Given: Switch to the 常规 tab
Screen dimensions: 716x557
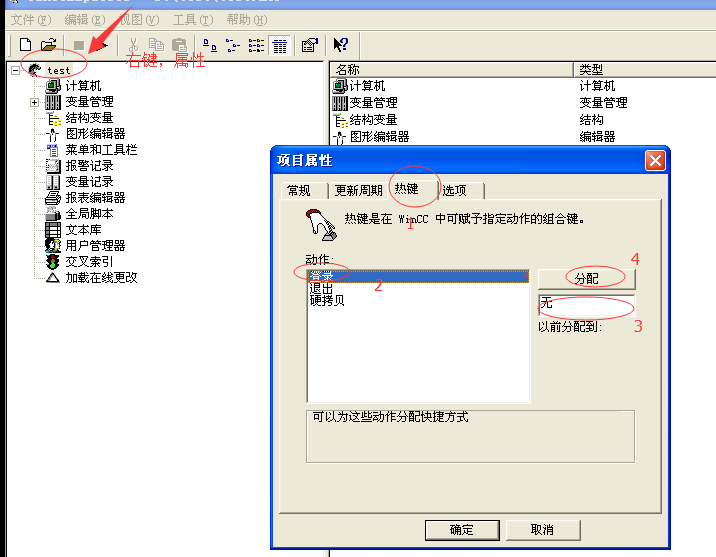Looking at the screenshot, I should coord(304,190).
